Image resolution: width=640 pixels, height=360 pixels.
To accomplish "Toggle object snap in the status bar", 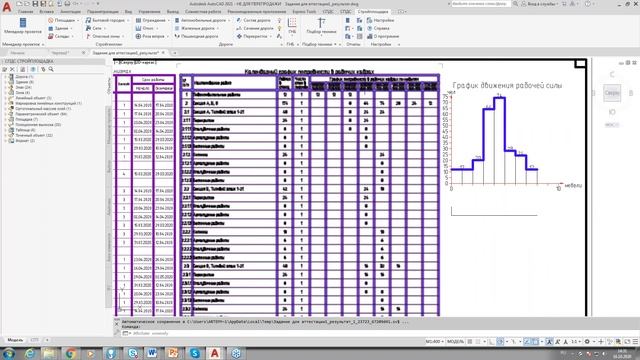I will coord(535,342).
